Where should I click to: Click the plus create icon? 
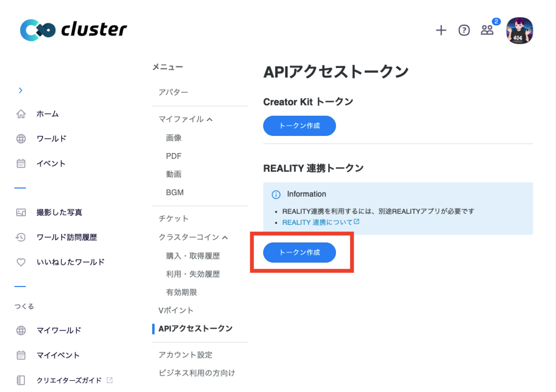point(441,30)
